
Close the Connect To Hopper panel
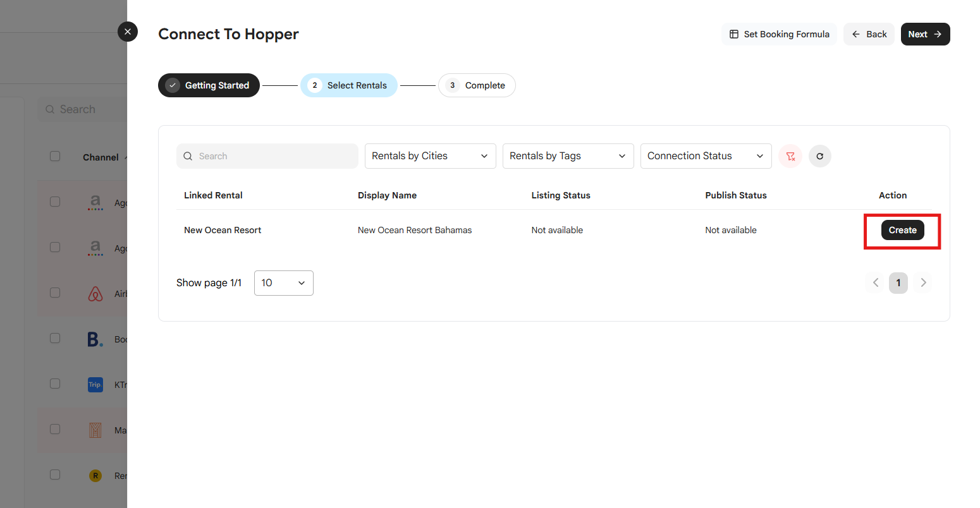pos(128,32)
